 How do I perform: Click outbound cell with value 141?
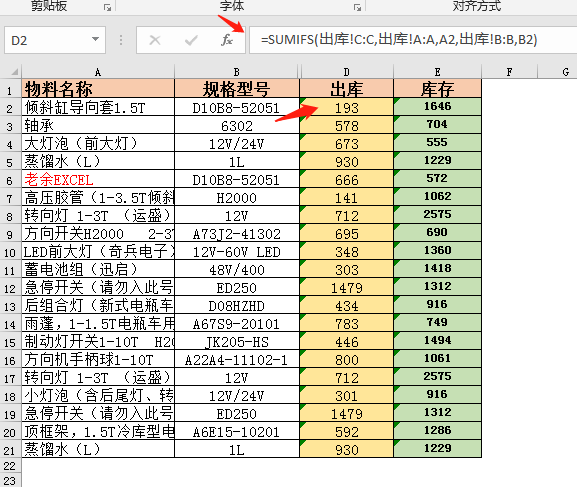pyautogui.click(x=347, y=197)
